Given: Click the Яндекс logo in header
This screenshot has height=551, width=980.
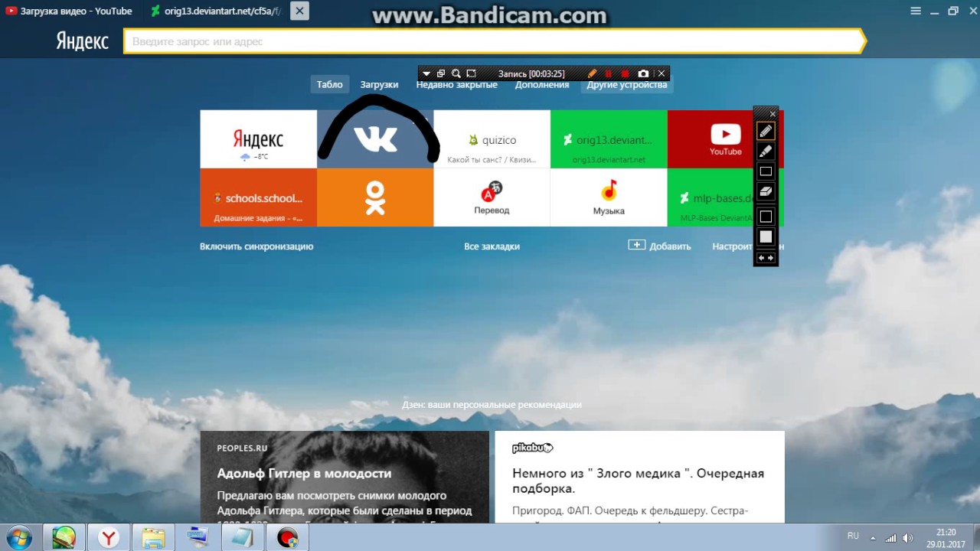Looking at the screenshot, I should click(x=82, y=41).
